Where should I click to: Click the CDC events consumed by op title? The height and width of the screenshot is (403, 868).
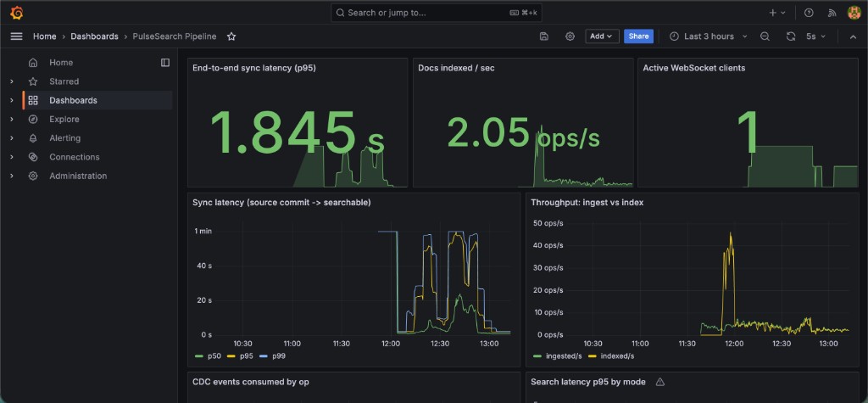tap(251, 382)
